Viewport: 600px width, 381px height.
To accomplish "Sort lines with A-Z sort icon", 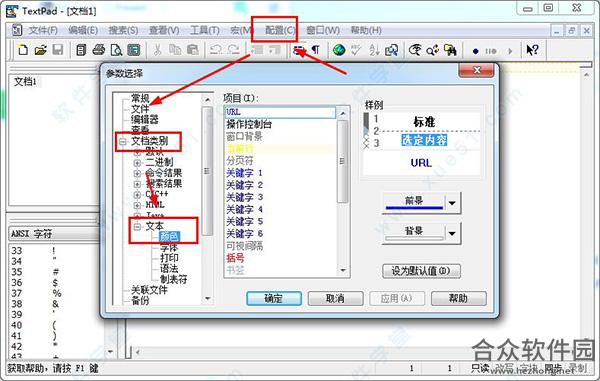I will pyautogui.click(x=374, y=50).
